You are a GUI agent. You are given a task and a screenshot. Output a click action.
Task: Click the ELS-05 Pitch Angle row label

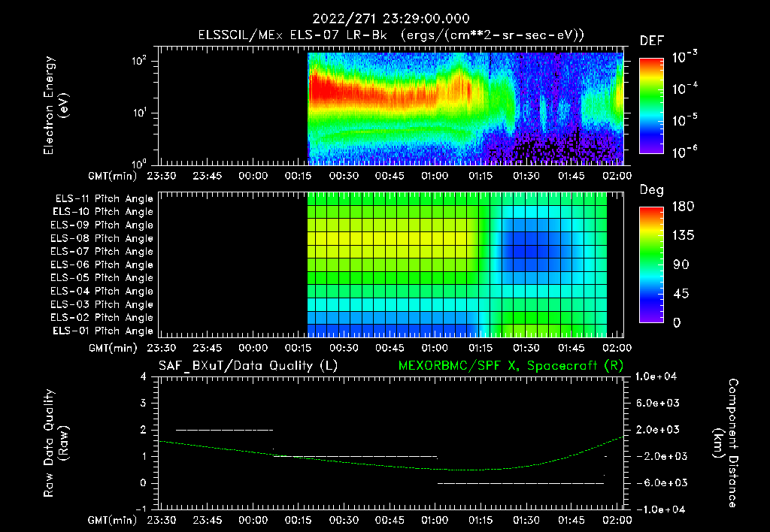[x=102, y=278]
